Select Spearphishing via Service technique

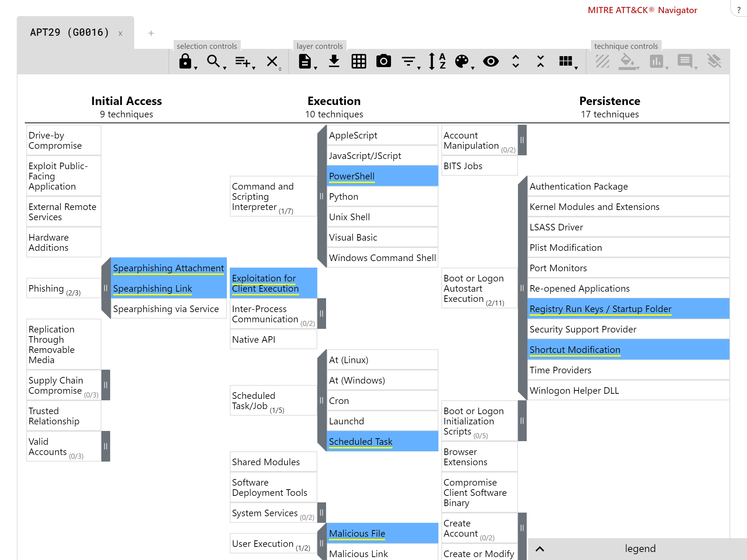pyautogui.click(x=169, y=309)
